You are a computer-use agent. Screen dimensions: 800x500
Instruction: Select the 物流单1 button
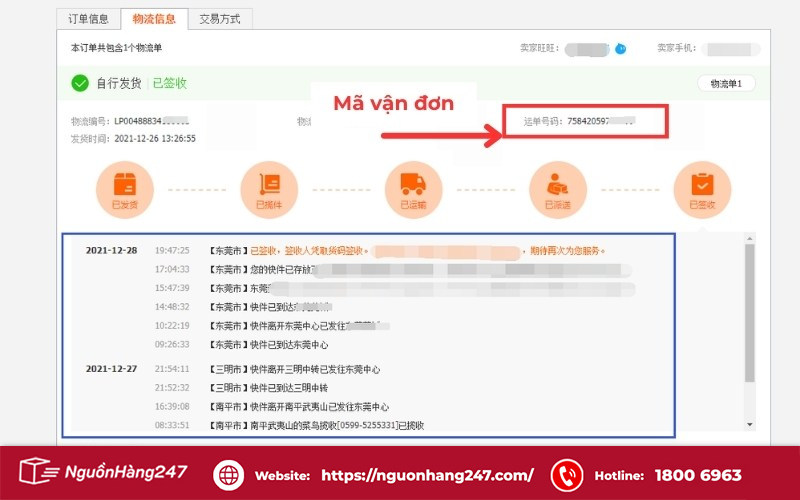click(726, 84)
